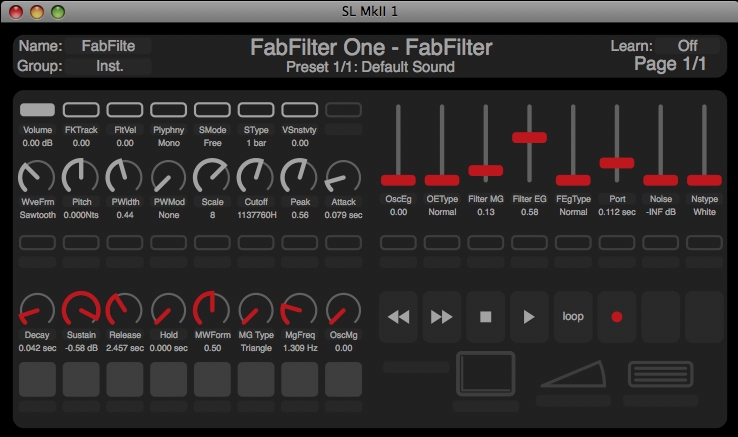Toggle the Plyphny Mono button
The width and height of the screenshot is (738, 437).
(x=168, y=110)
